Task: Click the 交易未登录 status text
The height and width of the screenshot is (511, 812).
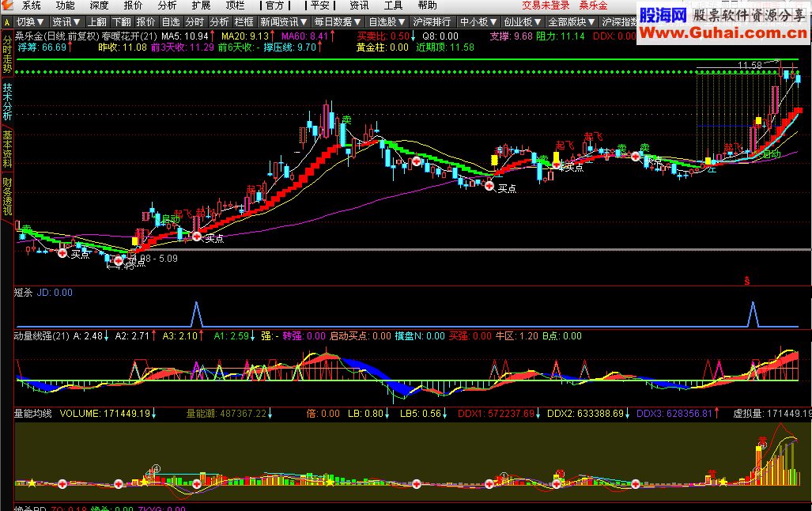Action: (x=546, y=6)
